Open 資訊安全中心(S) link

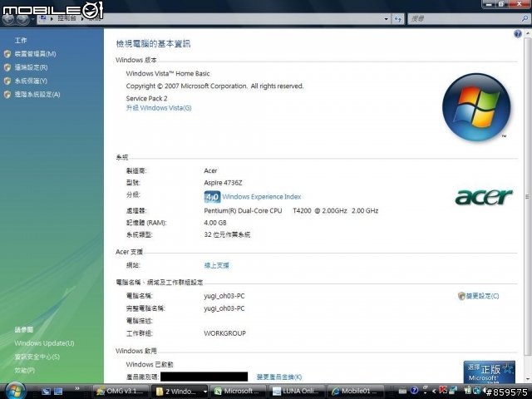(x=37, y=357)
